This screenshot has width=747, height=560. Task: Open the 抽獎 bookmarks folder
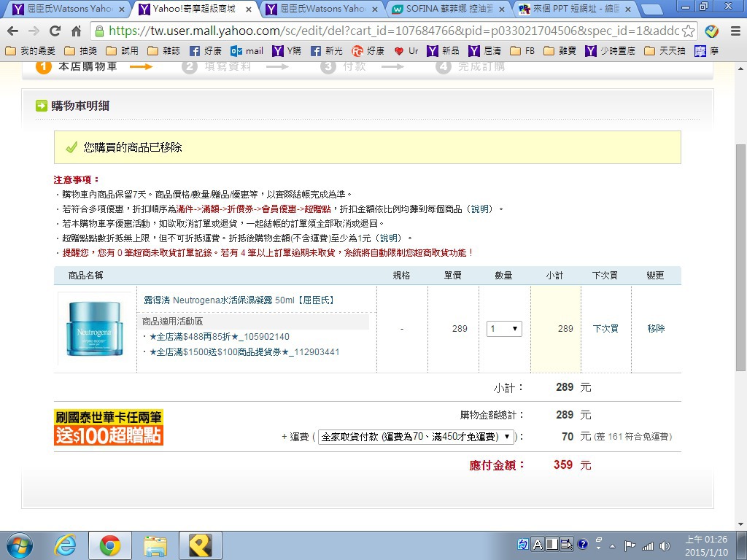81,50
